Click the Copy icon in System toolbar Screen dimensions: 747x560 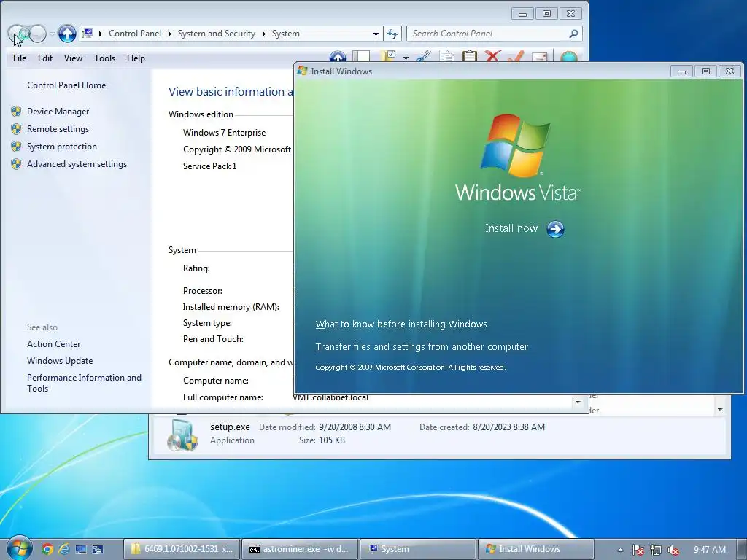(x=447, y=57)
